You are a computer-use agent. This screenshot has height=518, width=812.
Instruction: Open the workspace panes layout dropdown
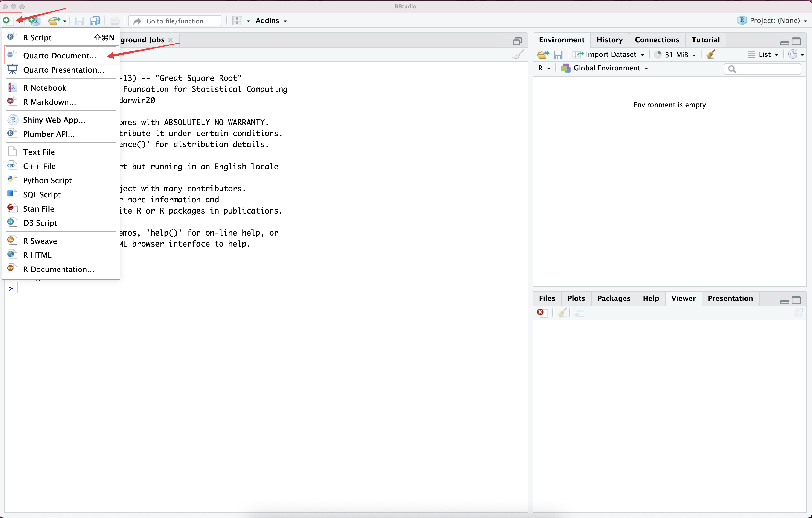coord(241,21)
